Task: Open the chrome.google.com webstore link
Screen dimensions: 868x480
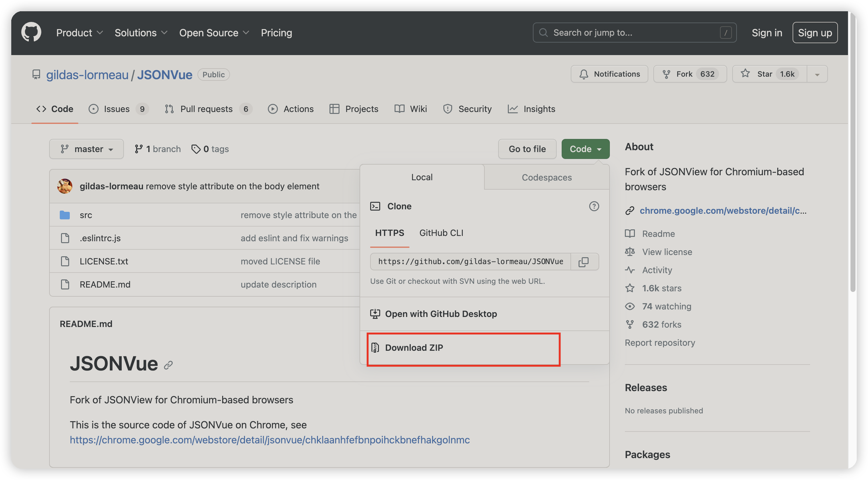Action: point(723,211)
